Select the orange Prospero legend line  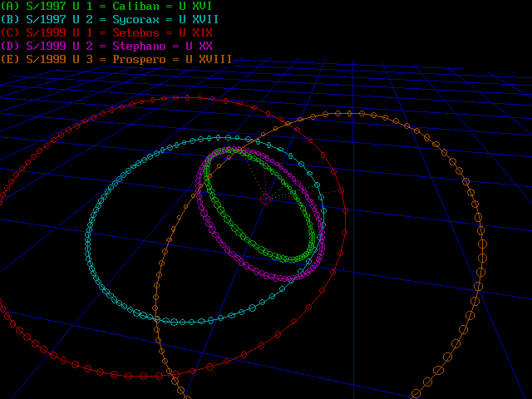tap(116, 59)
